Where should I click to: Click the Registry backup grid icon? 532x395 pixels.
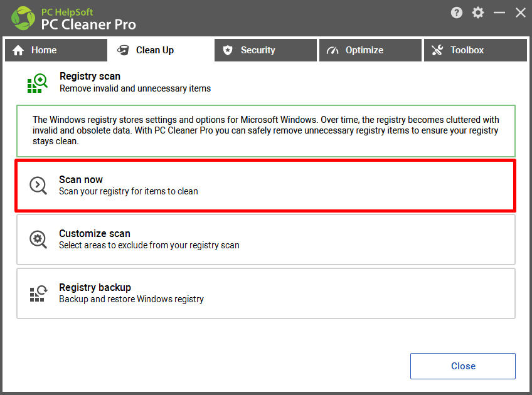(x=38, y=293)
